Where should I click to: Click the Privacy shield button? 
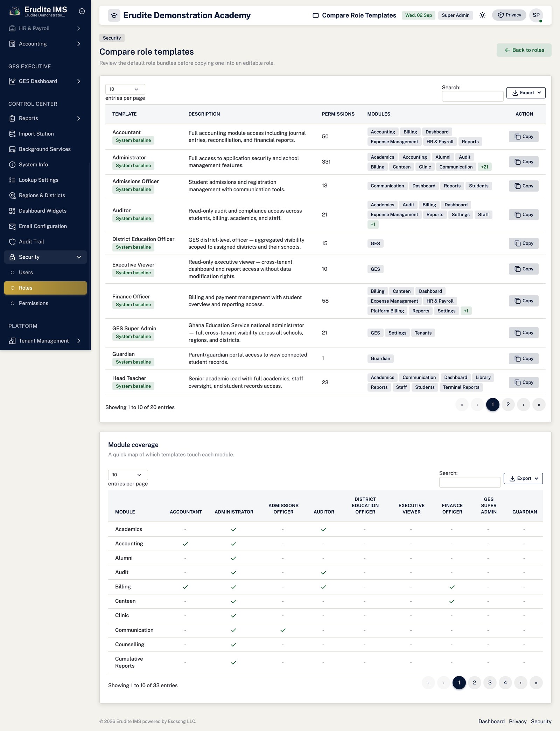[x=509, y=15]
